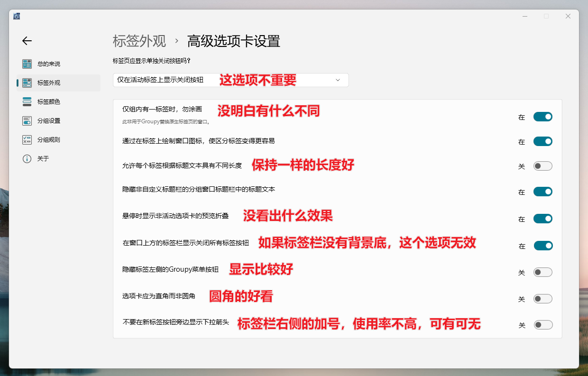
Task: Click the close-button dropdown chevron arrow
Action: point(338,80)
